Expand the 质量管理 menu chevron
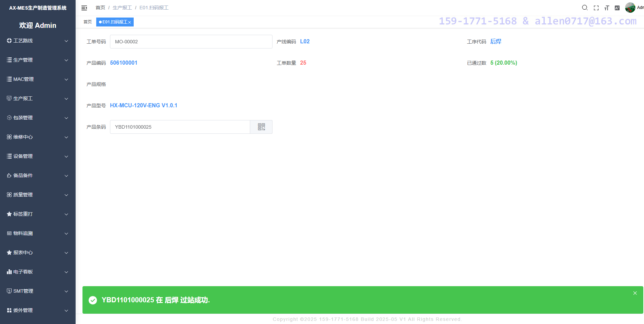 pyautogui.click(x=66, y=195)
